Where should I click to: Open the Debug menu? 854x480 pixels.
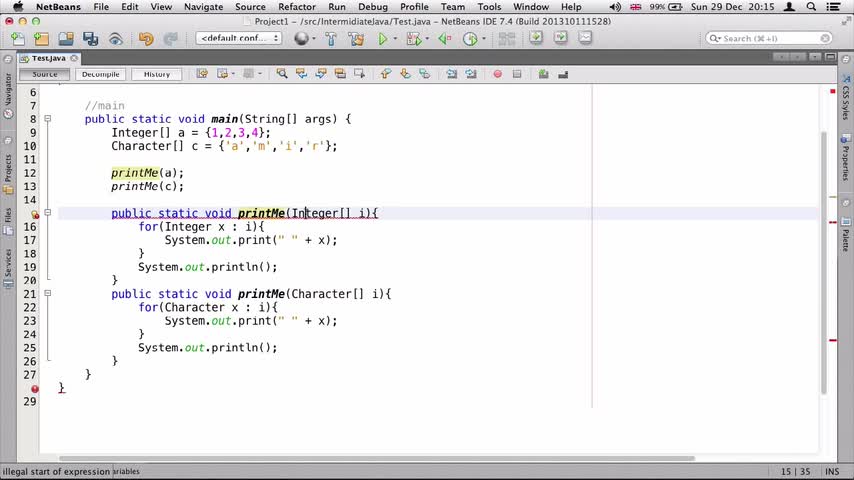point(373,7)
